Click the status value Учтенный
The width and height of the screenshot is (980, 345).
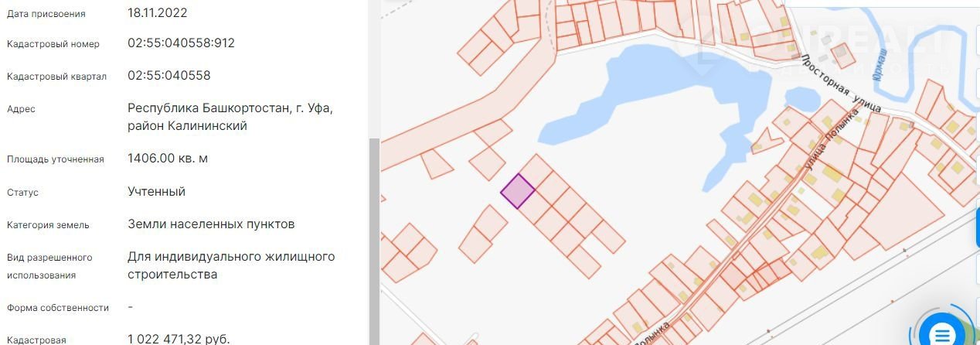click(x=156, y=191)
